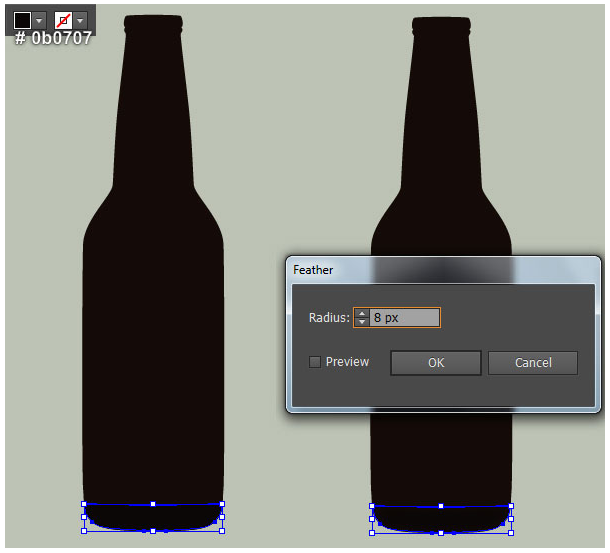
Task: Increase Radius with the up stepper arrow
Action: (x=362, y=313)
